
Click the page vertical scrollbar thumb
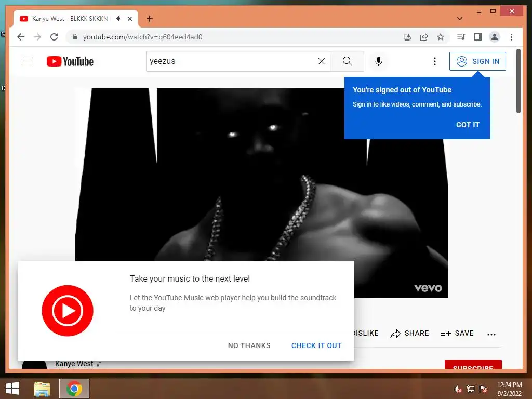click(518, 81)
